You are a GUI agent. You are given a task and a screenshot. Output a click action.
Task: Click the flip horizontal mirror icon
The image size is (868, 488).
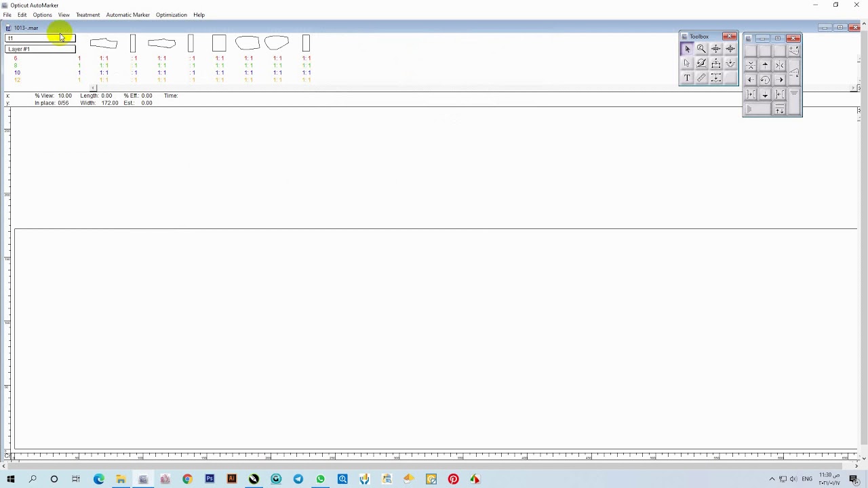(779, 65)
